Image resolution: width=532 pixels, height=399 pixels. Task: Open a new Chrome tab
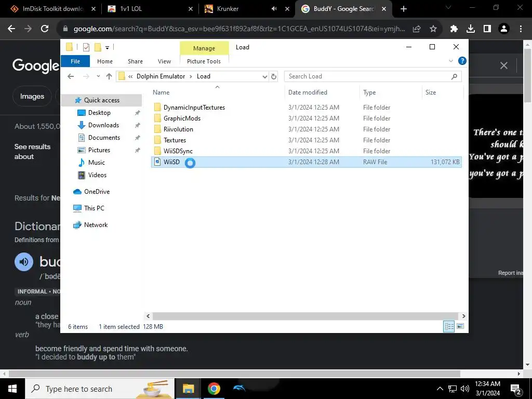click(x=403, y=9)
